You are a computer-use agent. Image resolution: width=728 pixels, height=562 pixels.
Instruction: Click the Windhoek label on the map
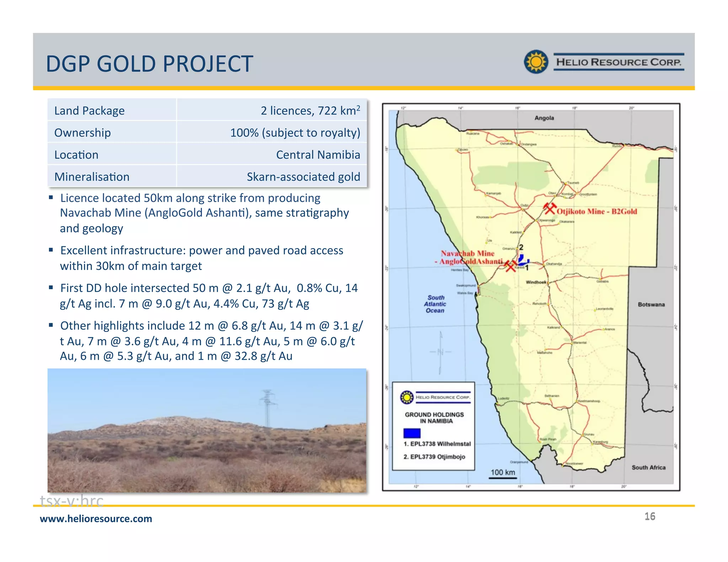536,282
